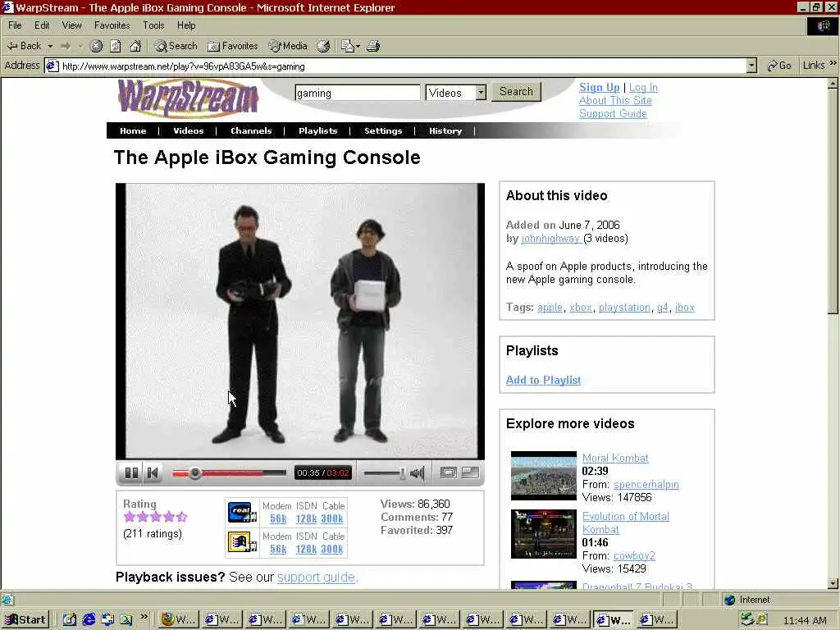The image size is (840, 630).
Task: Click the browser Back arrow button
Action: click(x=24, y=46)
